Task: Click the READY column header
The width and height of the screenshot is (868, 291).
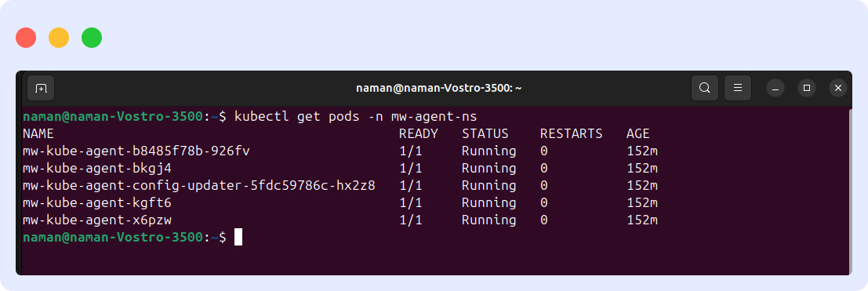Action: click(x=419, y=133)
